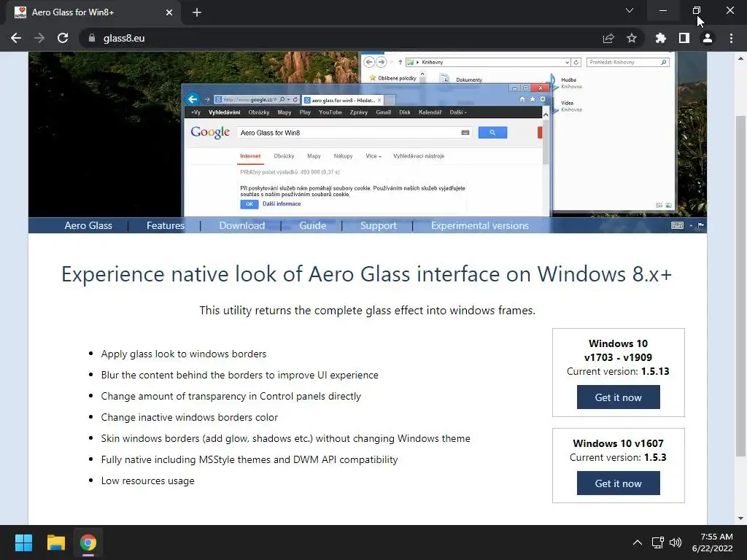Open the Features page
The width and height of the screenshot is (747, 560).
coord(166,226)
